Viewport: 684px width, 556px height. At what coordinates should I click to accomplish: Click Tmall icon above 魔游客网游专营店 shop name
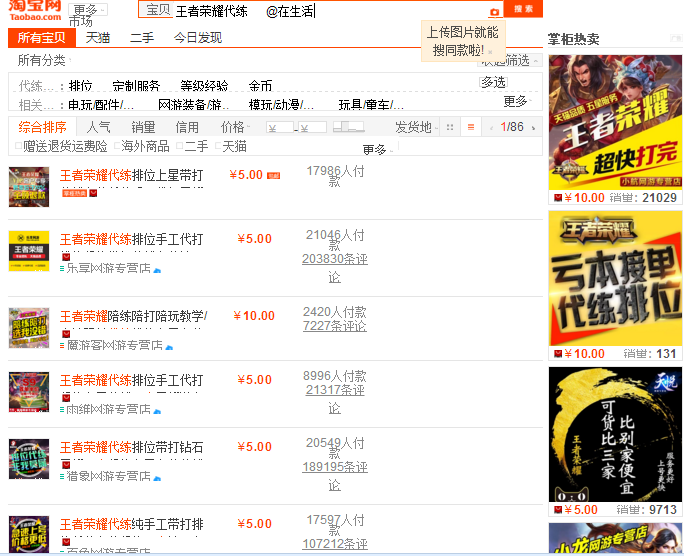[66, 334]
